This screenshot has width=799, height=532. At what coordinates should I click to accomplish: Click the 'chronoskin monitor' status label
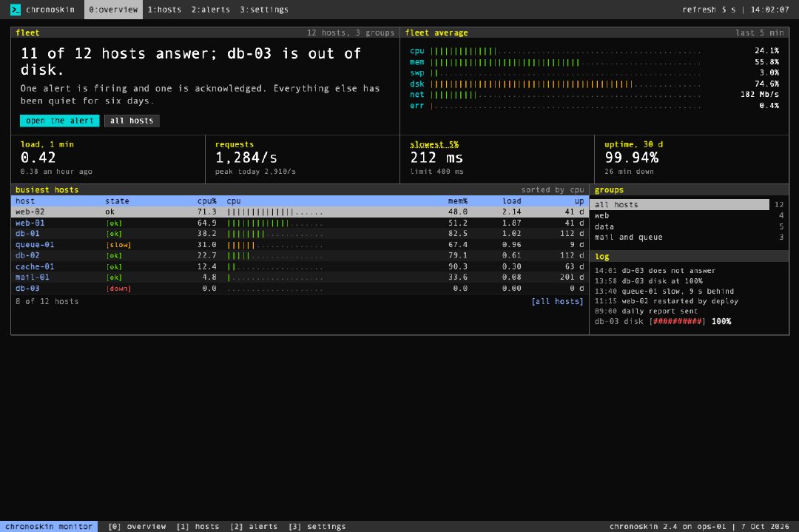49,527
